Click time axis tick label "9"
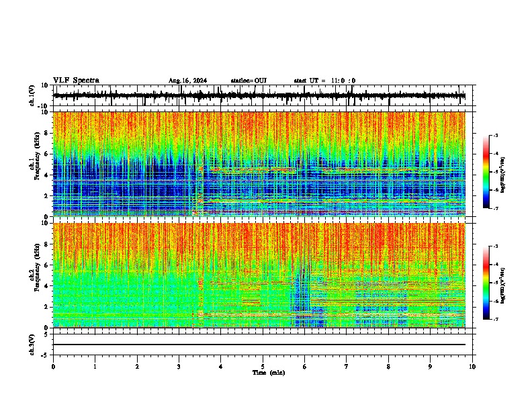This screenshot has height=411, width=532. pos(430,367)
